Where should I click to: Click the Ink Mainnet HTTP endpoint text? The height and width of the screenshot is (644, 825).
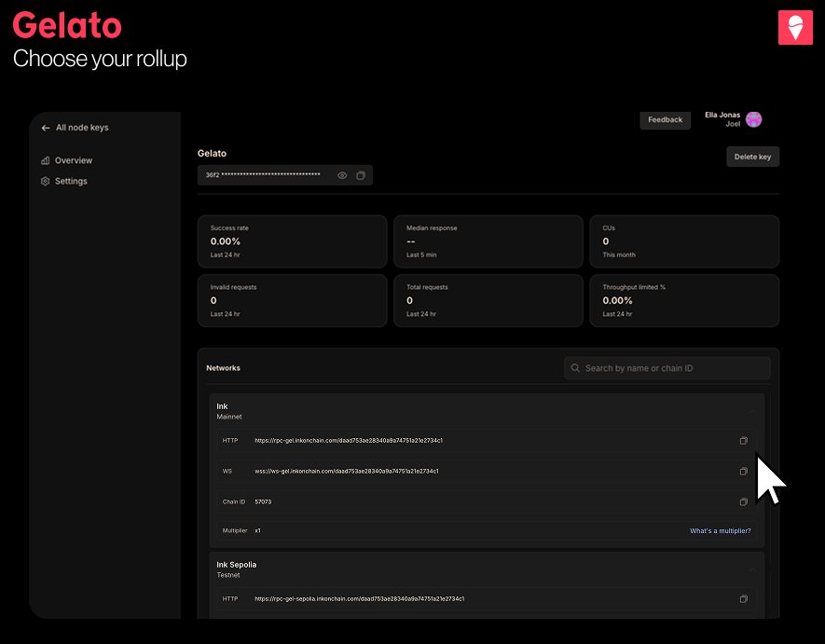pyautogui.click(x=349, y=441)
